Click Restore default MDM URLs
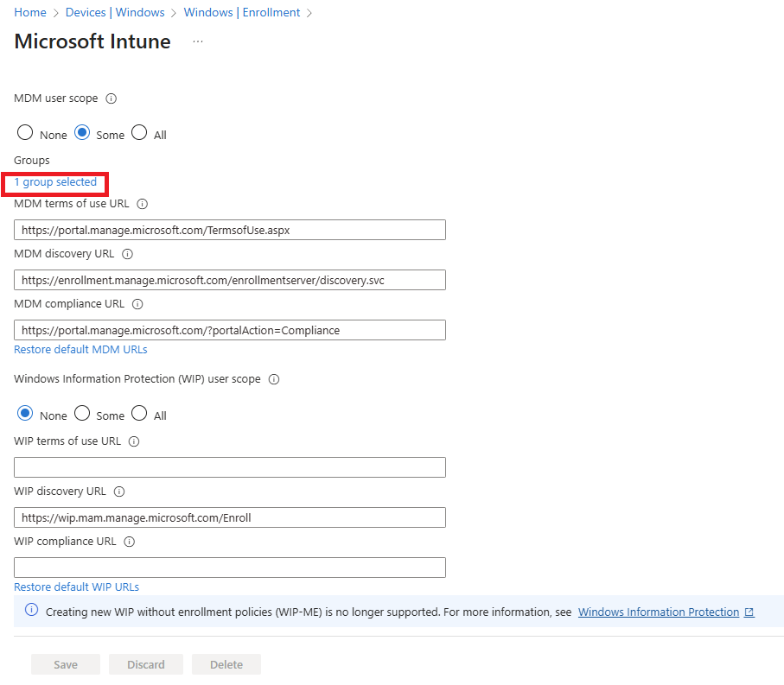Viewport: 784px width, 685px height. tap(80, 349)
